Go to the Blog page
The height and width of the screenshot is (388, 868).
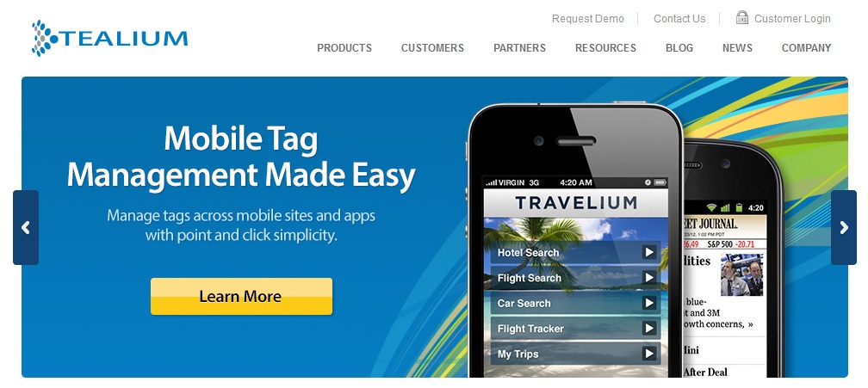tap(679, 48)
